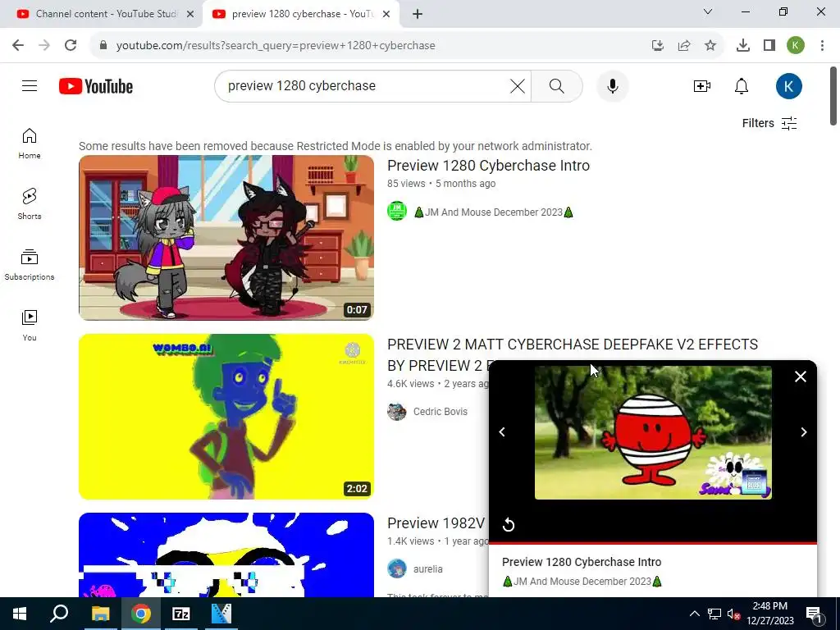The width and height of the screenshot is (840, 630).
Task: Start voice search with the microphone
Action: 612,85
